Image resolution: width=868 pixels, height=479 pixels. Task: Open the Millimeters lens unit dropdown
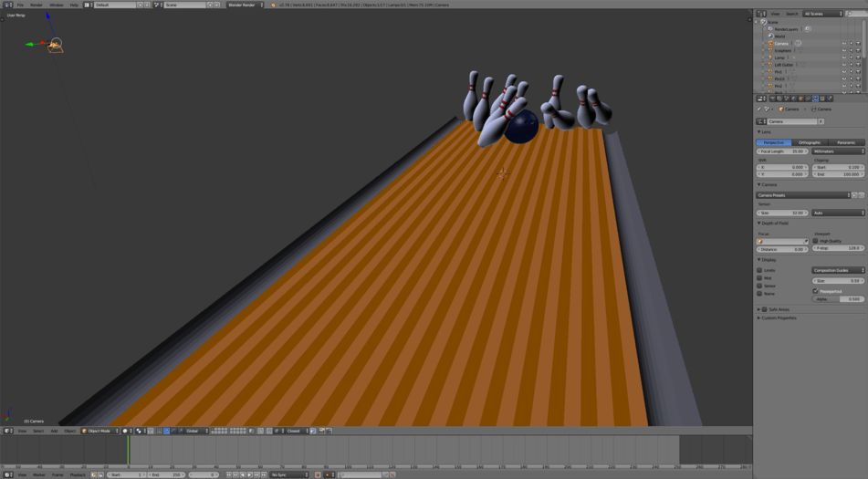(x=838, y=151)
